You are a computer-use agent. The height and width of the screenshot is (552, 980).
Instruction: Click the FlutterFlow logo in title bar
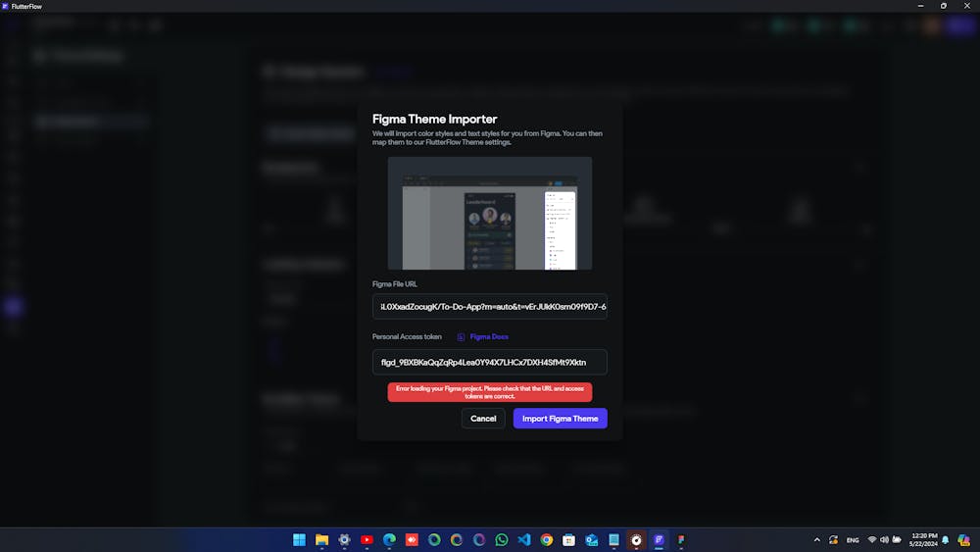point(5,6)
